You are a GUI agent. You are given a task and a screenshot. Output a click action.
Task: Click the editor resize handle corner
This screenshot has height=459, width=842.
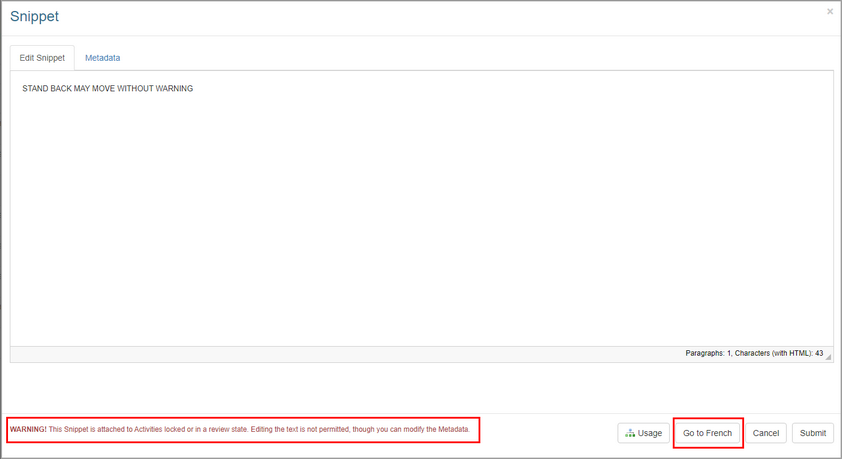(x=829, y=356)
